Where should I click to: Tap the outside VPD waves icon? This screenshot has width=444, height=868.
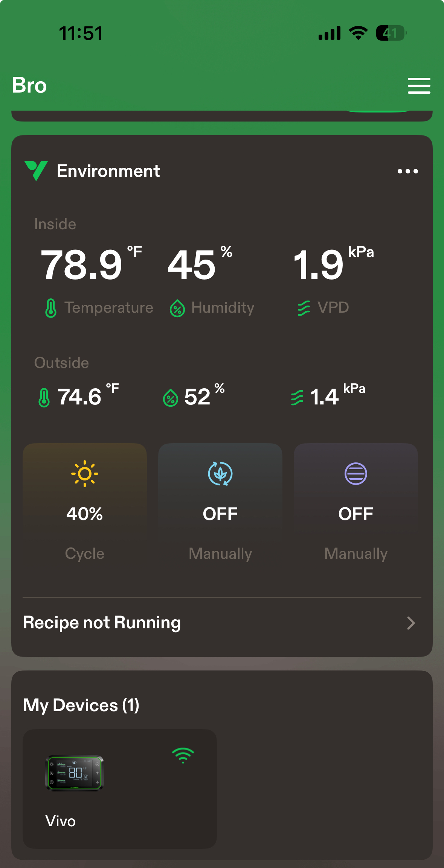point(297,398)
